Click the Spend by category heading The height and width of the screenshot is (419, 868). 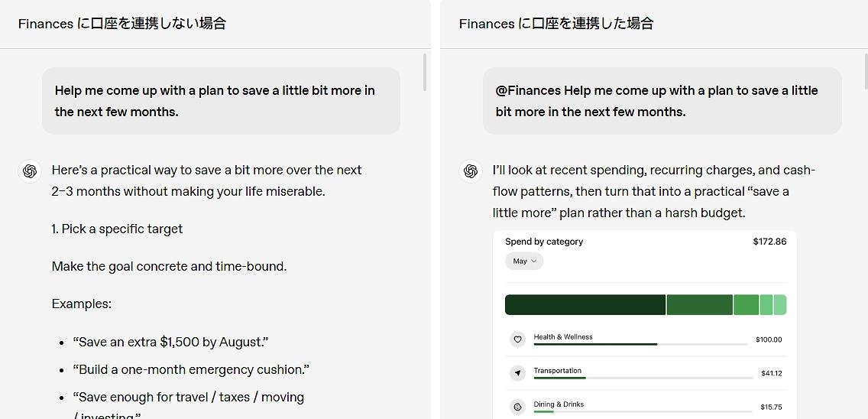pyautogui.click(x=544, y=242)
